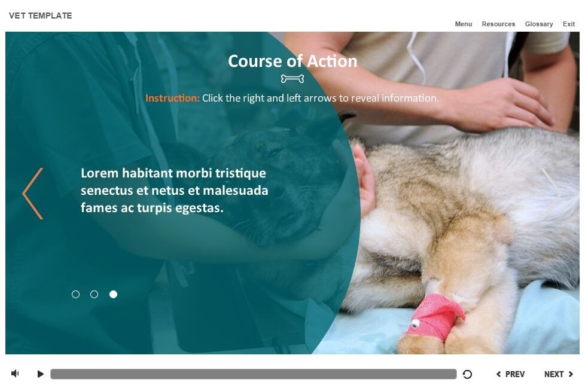Select the third filled indicator dot
The width and height of the screenshot is (585, 392).
pyautogui.click(x=114, y=295)
